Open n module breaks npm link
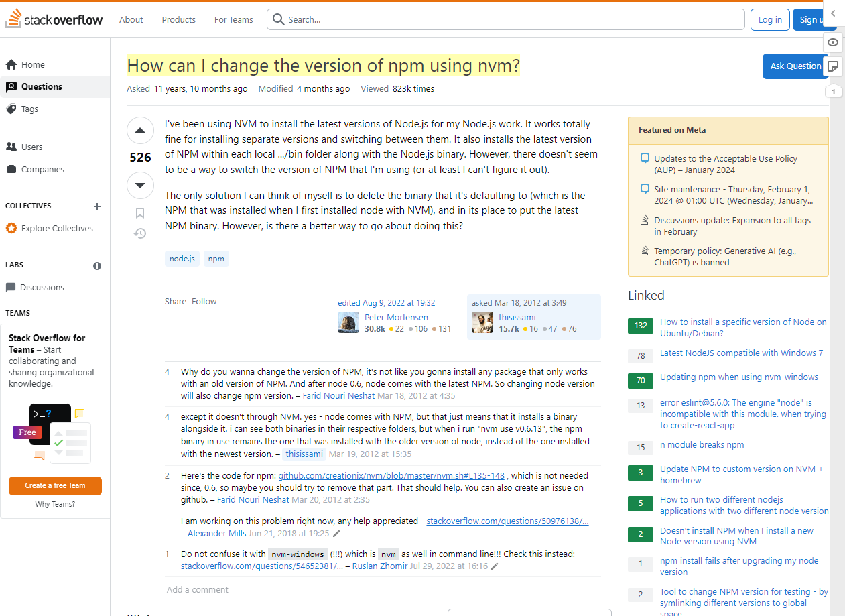 point(702,444)
